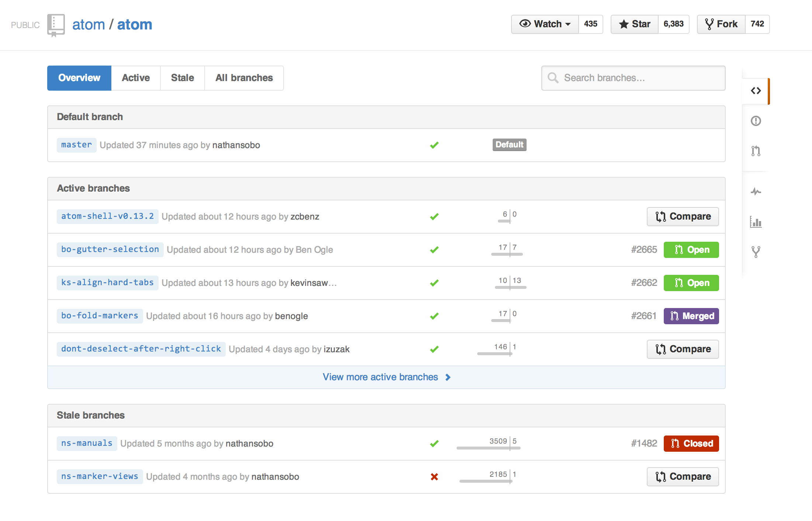Switch to the All branches tab

coord(244,78)
